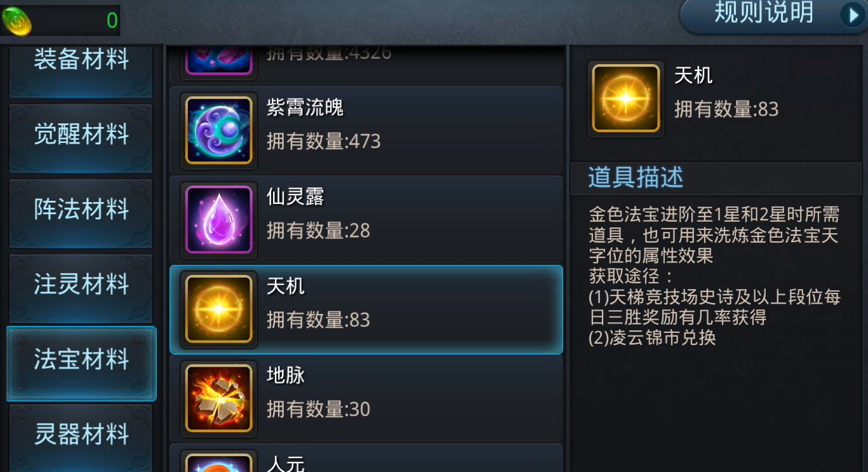Tap the large 天机 icon in detail panel
Image resolution: width=868 pixels, height=472 pixels.
pyautogui.click(x=626, y=99)
